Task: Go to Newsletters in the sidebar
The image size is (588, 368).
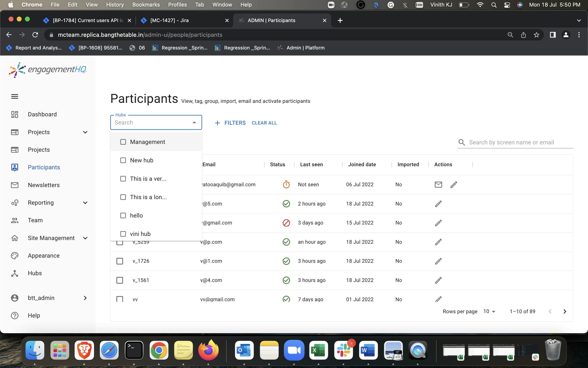Action: (x=43, y=185)
